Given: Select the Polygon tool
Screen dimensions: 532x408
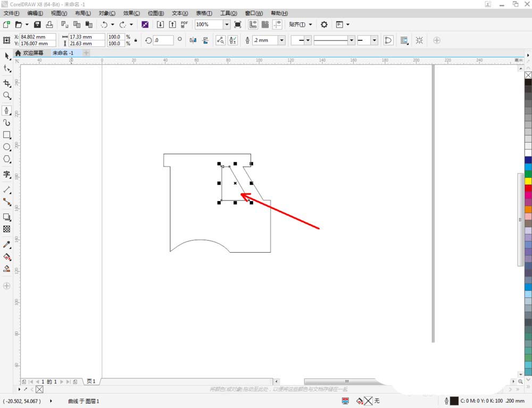Looking at the screenshot, I should [x=7, y=159].
